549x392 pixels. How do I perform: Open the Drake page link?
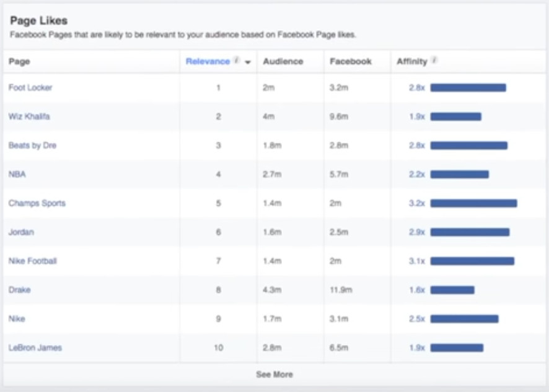pyautogui.click(x=20, y=289)
